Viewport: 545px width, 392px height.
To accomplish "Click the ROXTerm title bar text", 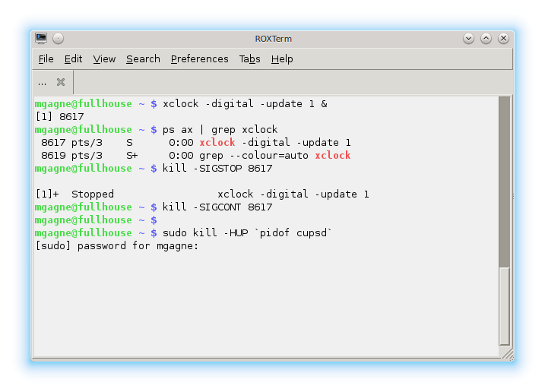I will (273, 39).
